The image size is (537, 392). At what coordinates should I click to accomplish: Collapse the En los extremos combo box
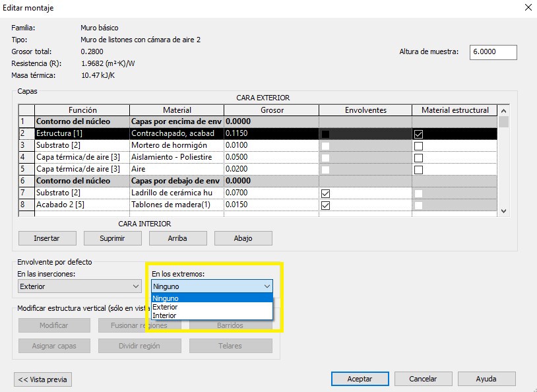pyautogui.click(x=267, y=286)
